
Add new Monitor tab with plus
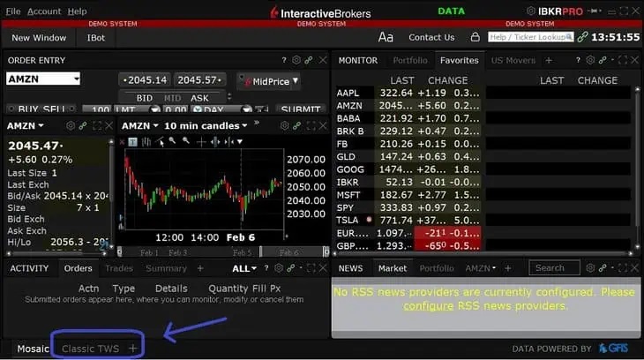[x=549, y=60]
